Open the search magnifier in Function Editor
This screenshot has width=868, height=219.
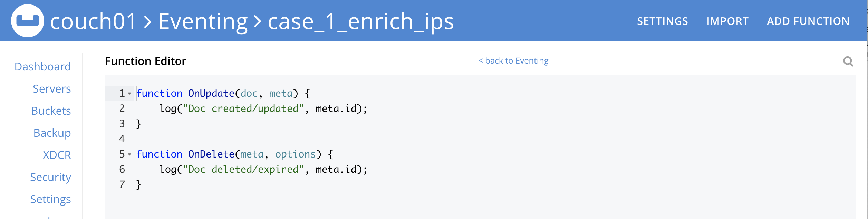point(848,61)
